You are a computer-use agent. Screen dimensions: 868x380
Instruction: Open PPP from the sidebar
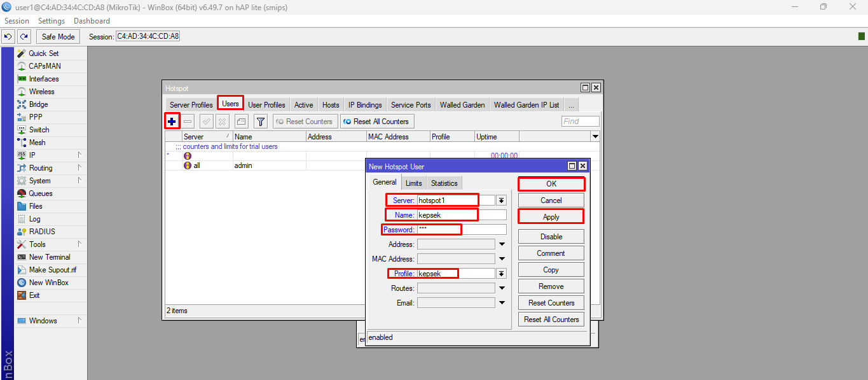(36, 117)
